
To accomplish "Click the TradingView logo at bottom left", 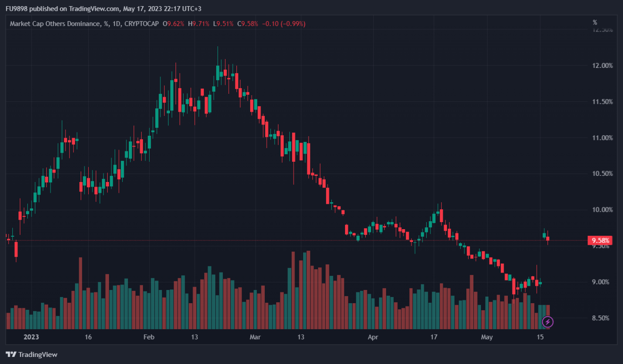I will click(x=31, y=354).
